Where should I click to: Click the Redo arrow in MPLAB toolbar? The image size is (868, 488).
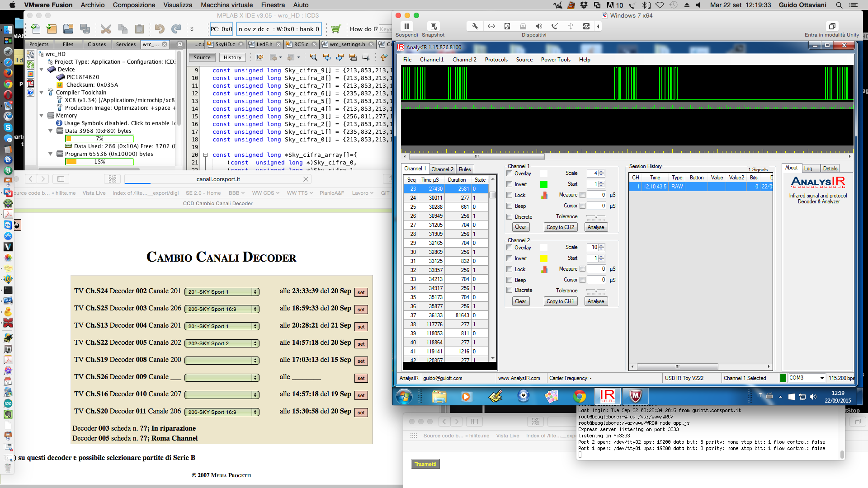(176, 29)
